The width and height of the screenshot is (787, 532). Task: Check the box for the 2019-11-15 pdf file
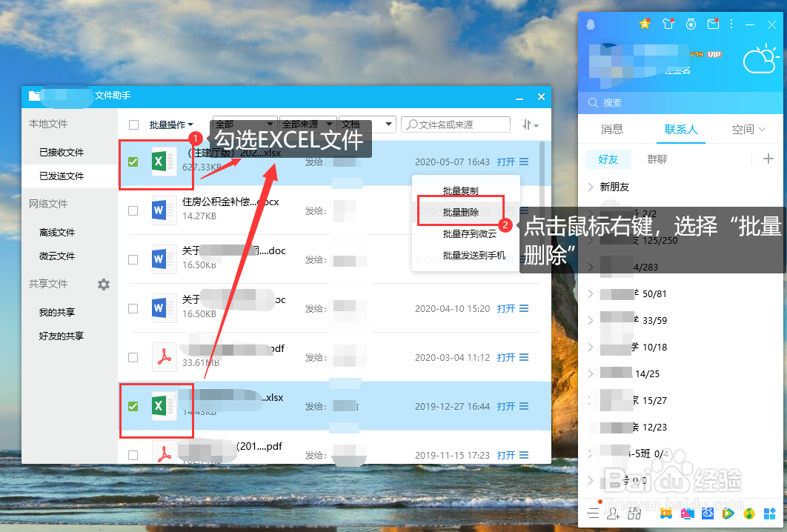133,455
